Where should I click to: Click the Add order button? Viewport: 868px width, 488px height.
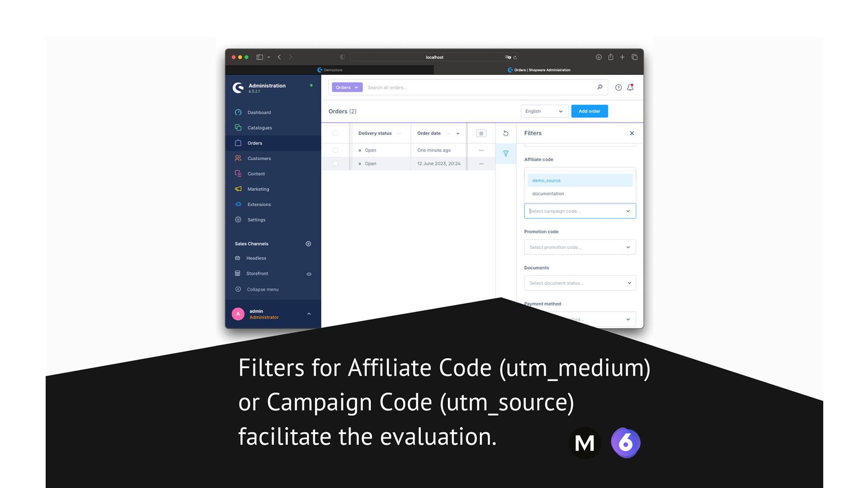coord(590,111)
